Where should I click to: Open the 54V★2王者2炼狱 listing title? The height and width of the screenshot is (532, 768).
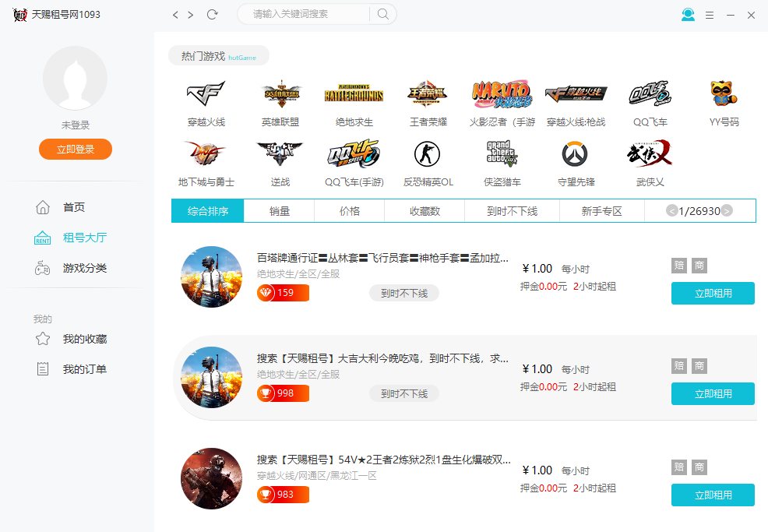click(x=383, y=460)
